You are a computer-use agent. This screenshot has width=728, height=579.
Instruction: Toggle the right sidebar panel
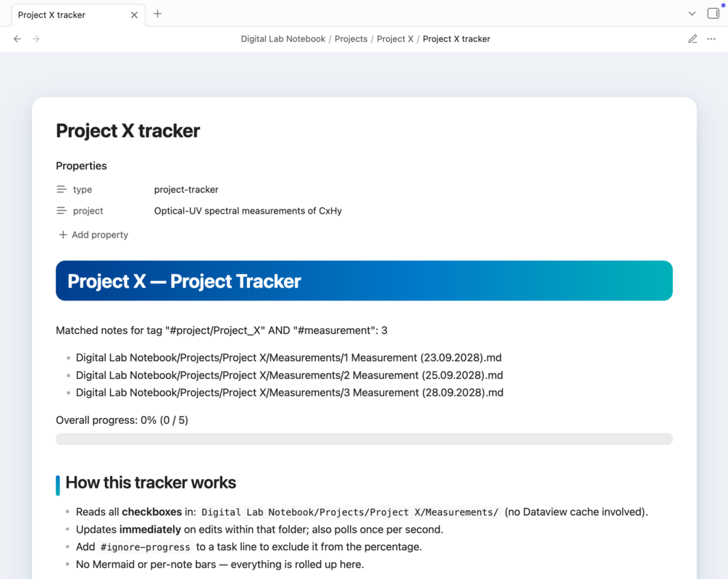point(714,14)
